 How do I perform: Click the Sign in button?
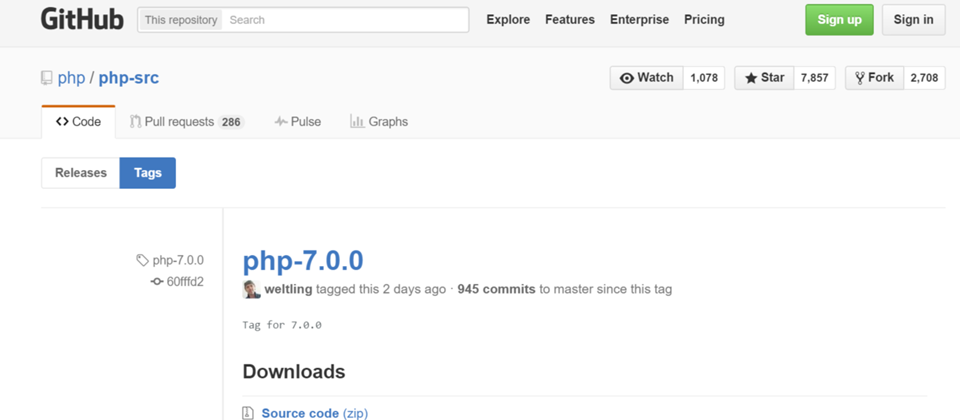[x=913, y=20]
